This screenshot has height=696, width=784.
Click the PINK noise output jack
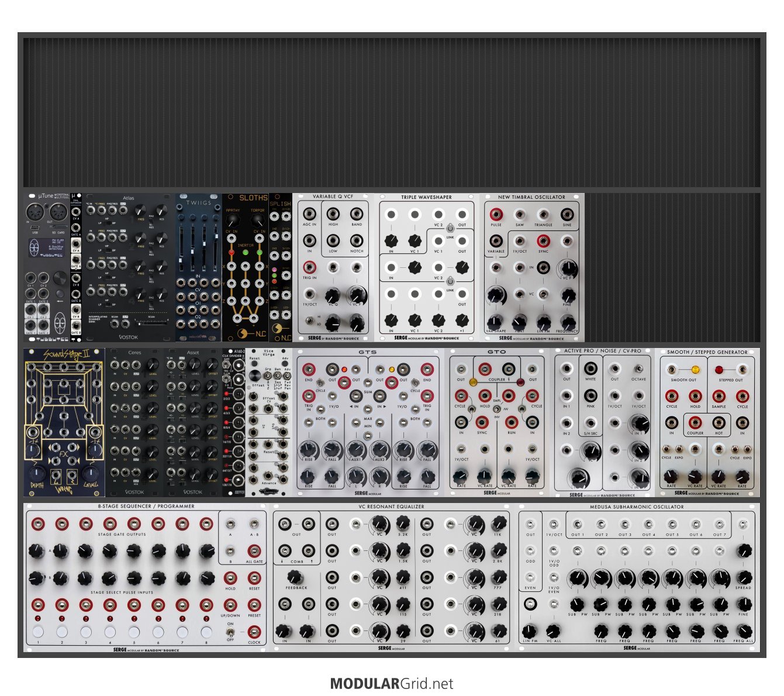point(590,395)
